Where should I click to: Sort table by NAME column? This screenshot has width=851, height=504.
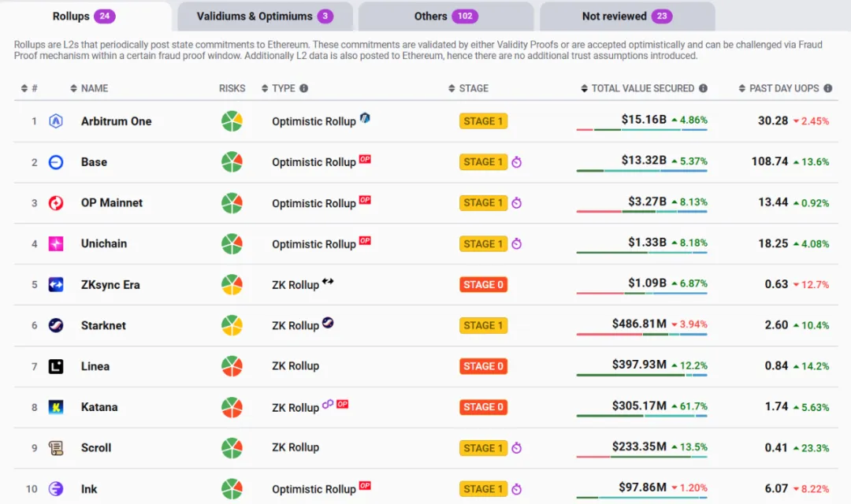(x=94, y=88)
